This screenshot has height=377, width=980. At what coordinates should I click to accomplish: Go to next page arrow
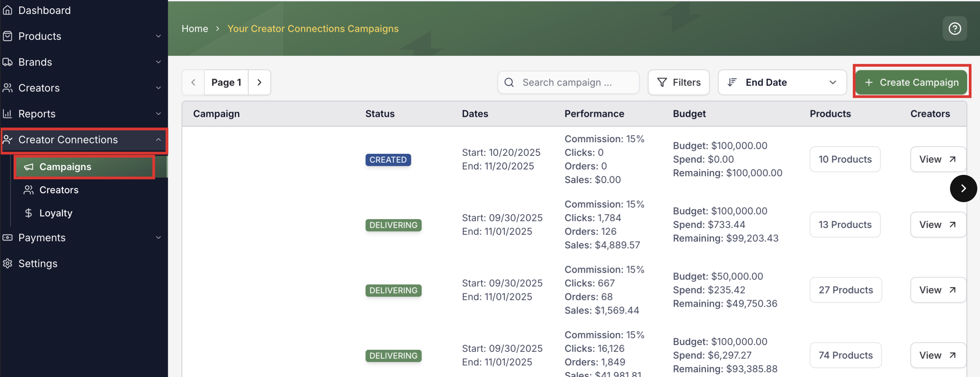pos(259,82)
